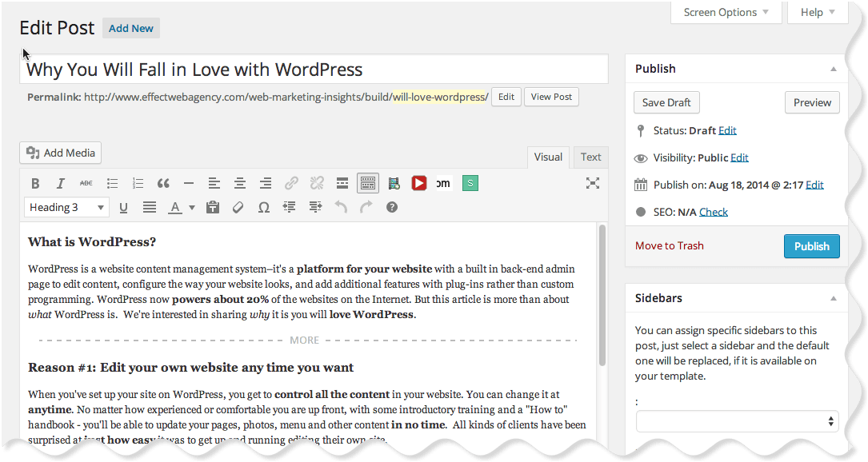Preview the post
This screenshot has width=868, height=462.
coord(812,102)
